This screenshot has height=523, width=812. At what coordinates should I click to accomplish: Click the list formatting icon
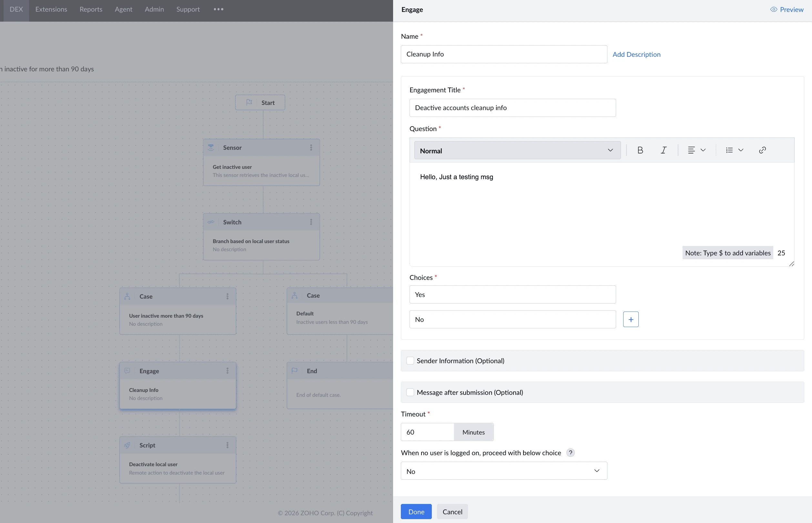(x=729, y=150)
